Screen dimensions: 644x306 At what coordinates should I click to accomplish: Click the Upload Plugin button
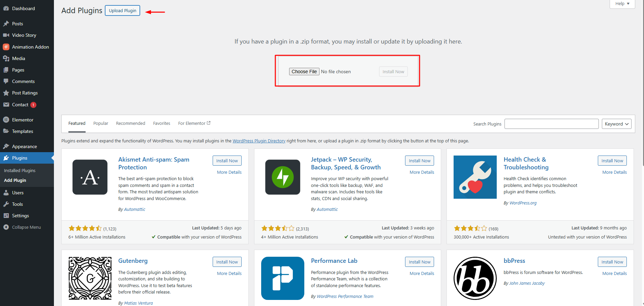[122, 10]
